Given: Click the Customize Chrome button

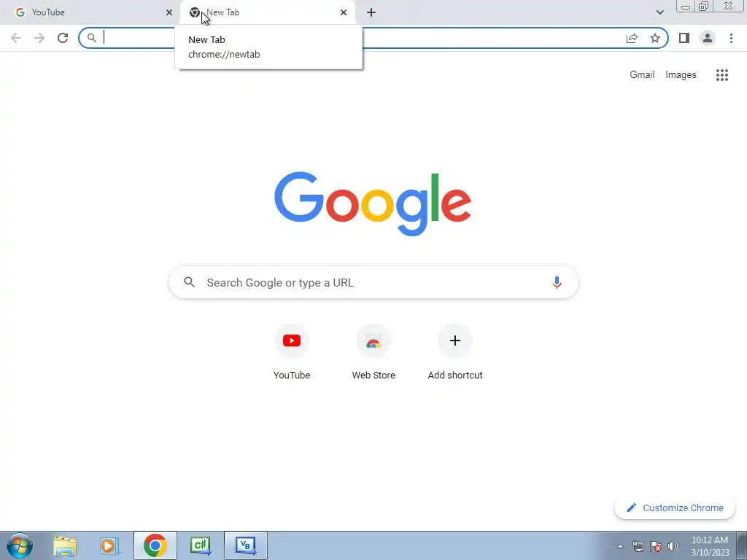Looking at the screenshot, I should point(675,507).
